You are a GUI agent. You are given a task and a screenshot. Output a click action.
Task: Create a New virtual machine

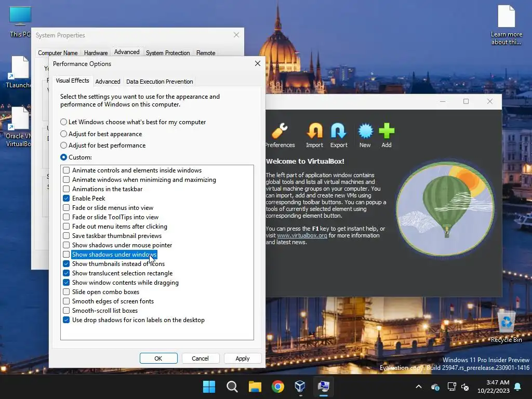point(365,136)
